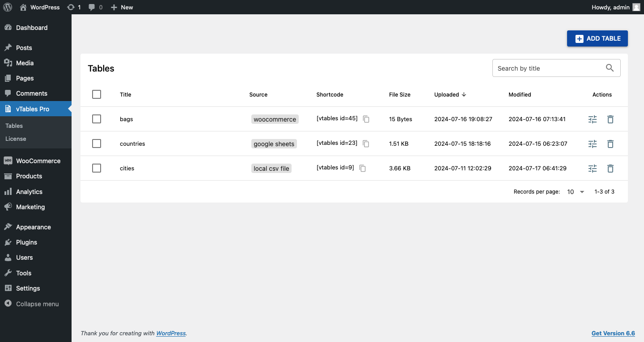Open settings for the bags table

(x=593, y=119)
